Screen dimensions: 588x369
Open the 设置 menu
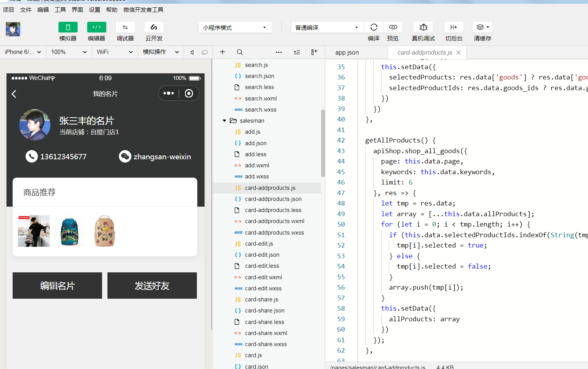94,10
